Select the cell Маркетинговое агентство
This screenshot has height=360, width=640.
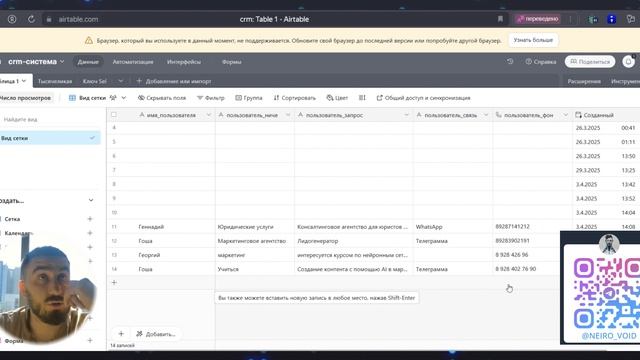coord(255,241)
